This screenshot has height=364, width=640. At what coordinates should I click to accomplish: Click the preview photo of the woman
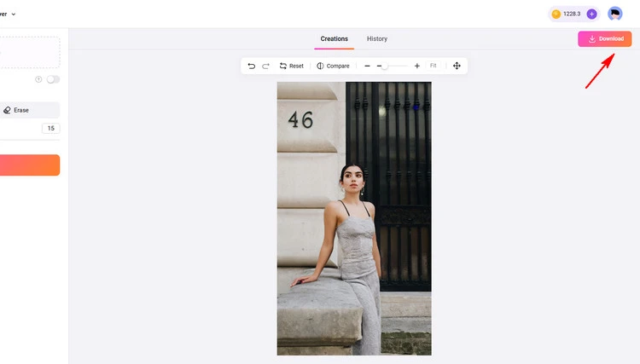pos(354,218)
